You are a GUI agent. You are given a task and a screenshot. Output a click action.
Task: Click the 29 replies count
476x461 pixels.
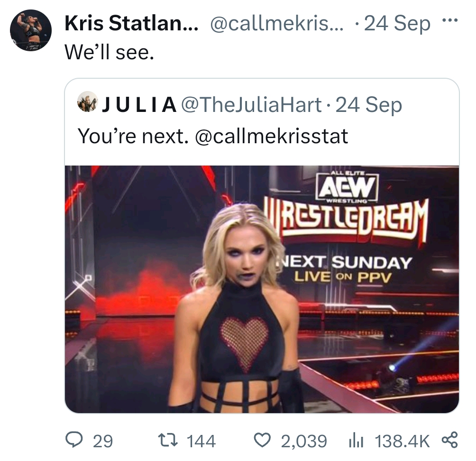click(x=103, y=441)
